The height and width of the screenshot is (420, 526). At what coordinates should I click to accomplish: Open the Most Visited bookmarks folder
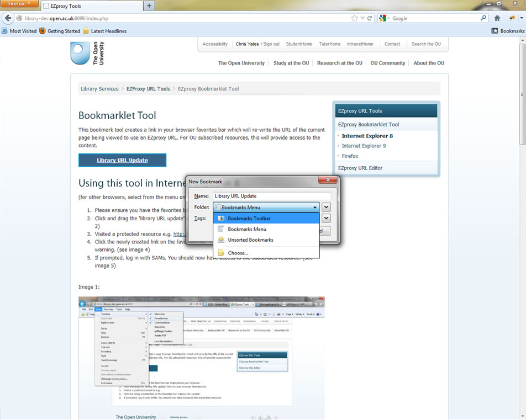[19, 31]
